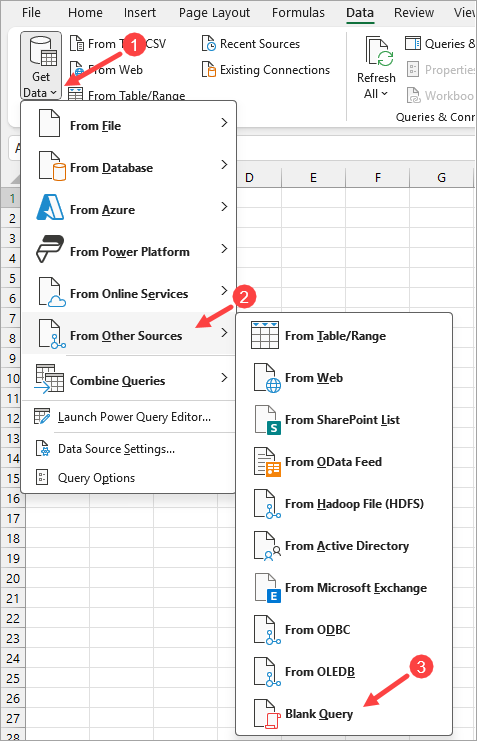Switch to the File tab
477x741 pixels.
point(31,12)
